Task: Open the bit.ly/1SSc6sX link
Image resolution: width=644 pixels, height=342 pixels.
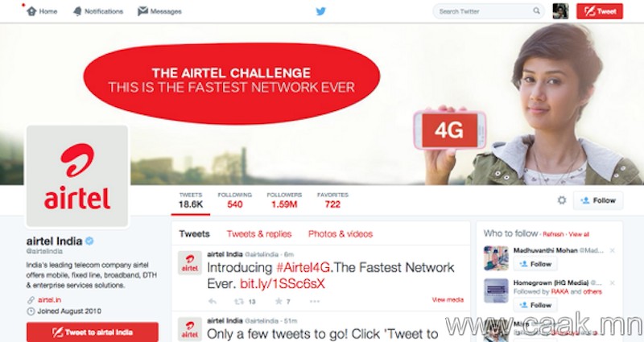Action: tap(283, 284)
